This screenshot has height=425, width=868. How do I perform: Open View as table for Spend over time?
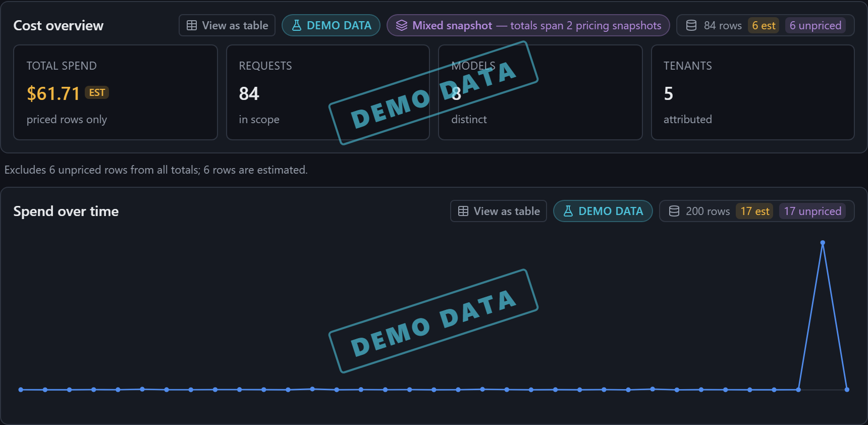pos(499,211)
